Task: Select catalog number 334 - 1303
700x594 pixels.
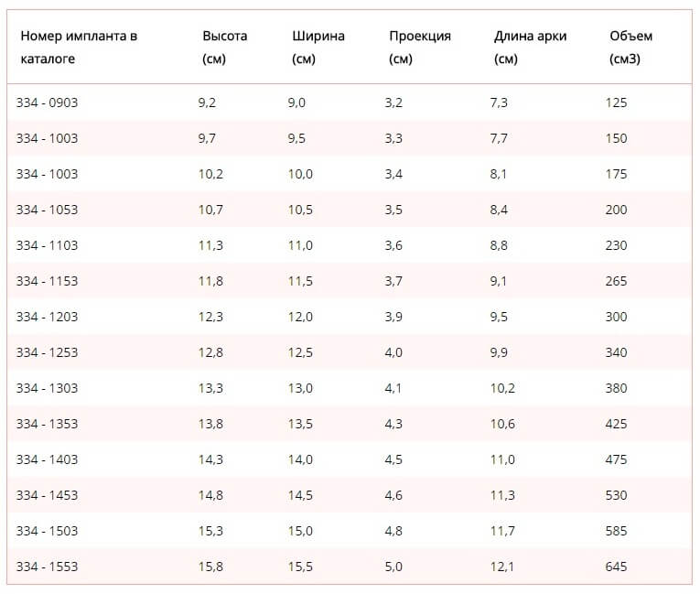Action: pos(47,388)
